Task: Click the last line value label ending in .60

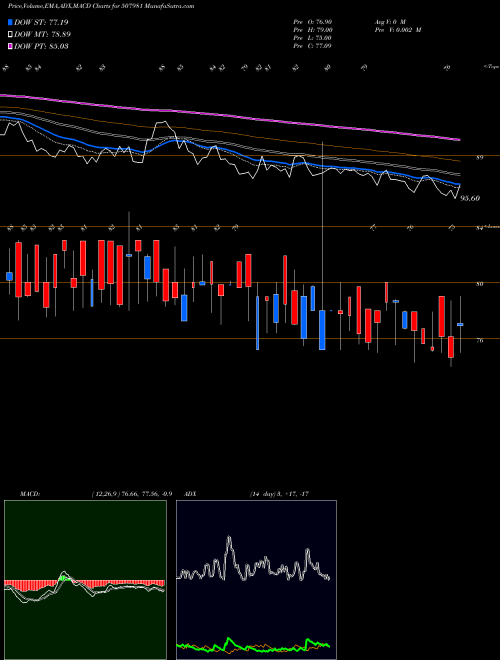Action: pos(470,198)
